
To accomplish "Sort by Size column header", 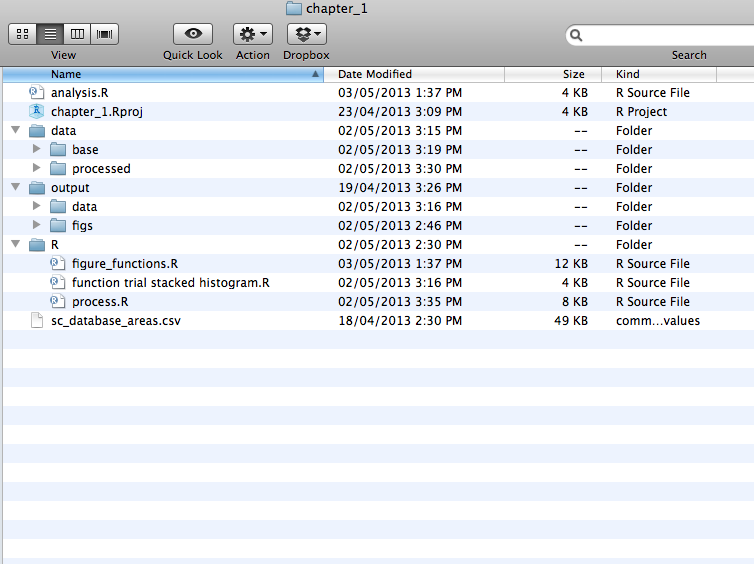I will pyautogui.click(x=553, y=75).
